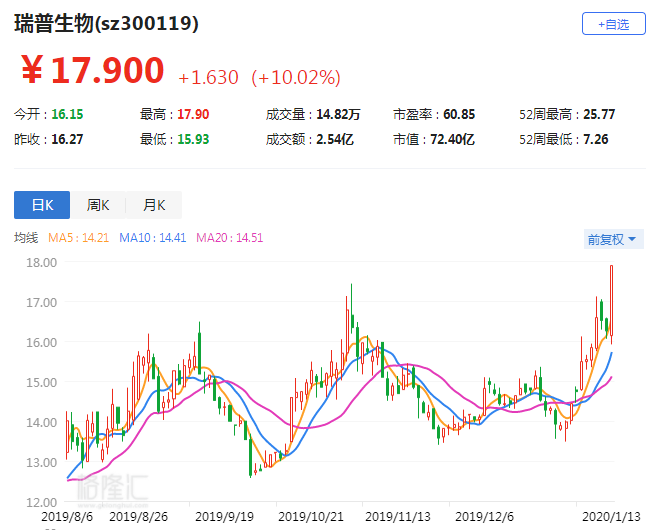Open the 前复权 adjustment dropdown
Viewport: 658px width, 530px height.
[x=614, y=240]
